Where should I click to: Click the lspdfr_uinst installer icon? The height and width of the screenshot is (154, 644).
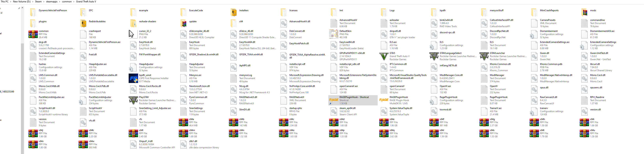(x=133, y=78)
